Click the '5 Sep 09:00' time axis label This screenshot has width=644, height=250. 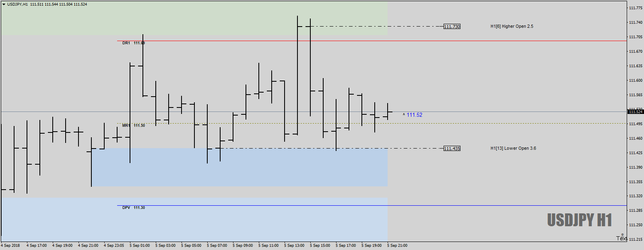(x=243, y=246)
